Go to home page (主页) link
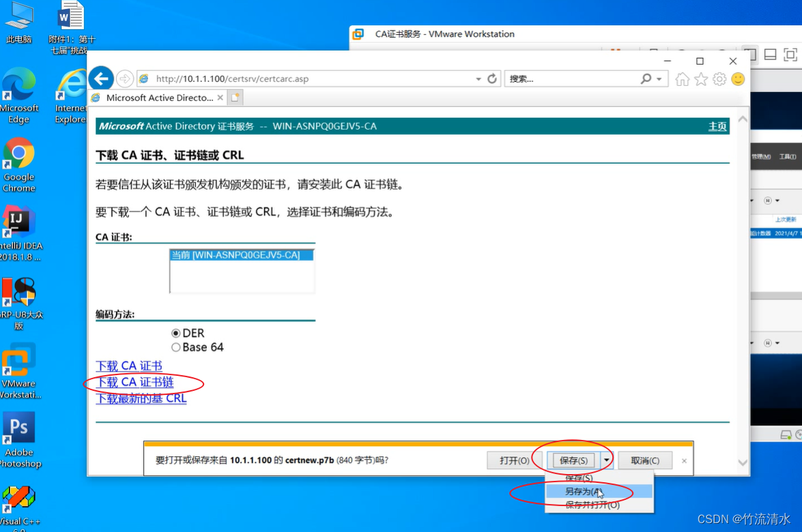Image resolution: width=802 pixels, height=532 pixels. [x=717, y=126]
